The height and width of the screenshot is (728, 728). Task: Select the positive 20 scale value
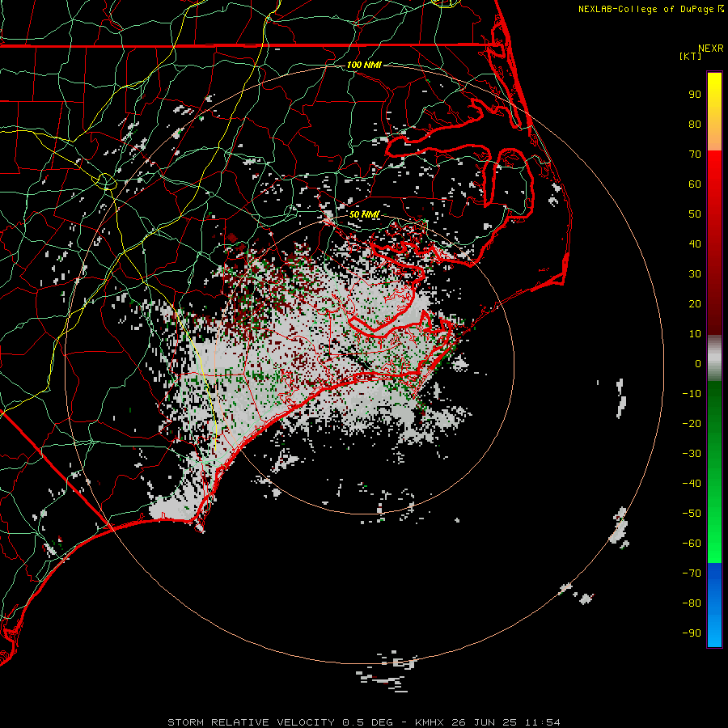(x=695, y=304)
